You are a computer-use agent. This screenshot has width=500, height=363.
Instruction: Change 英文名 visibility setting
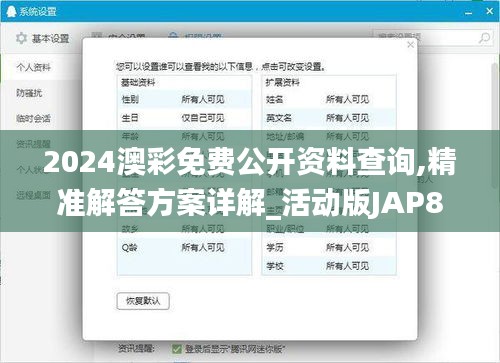tap(347, 118)
